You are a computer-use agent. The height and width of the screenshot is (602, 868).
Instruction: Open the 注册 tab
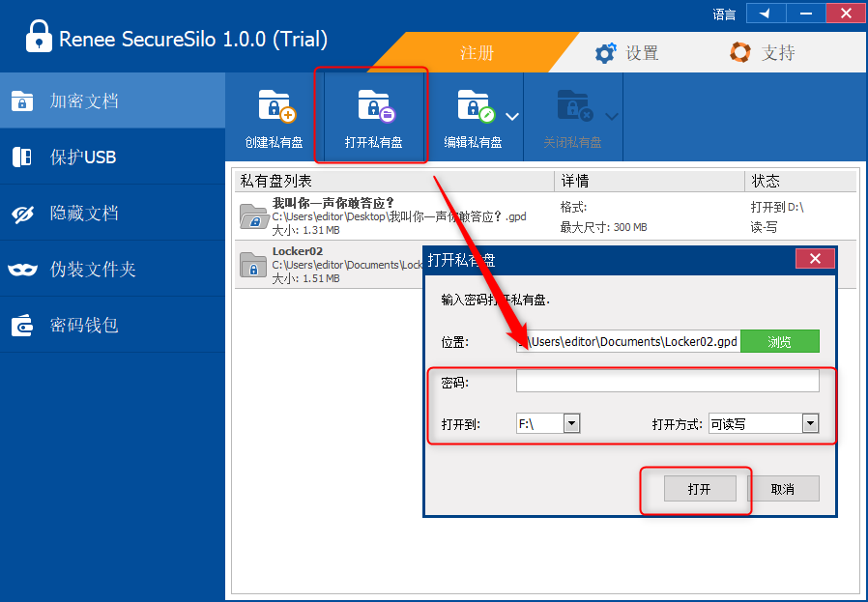click(x=477, y=52)
